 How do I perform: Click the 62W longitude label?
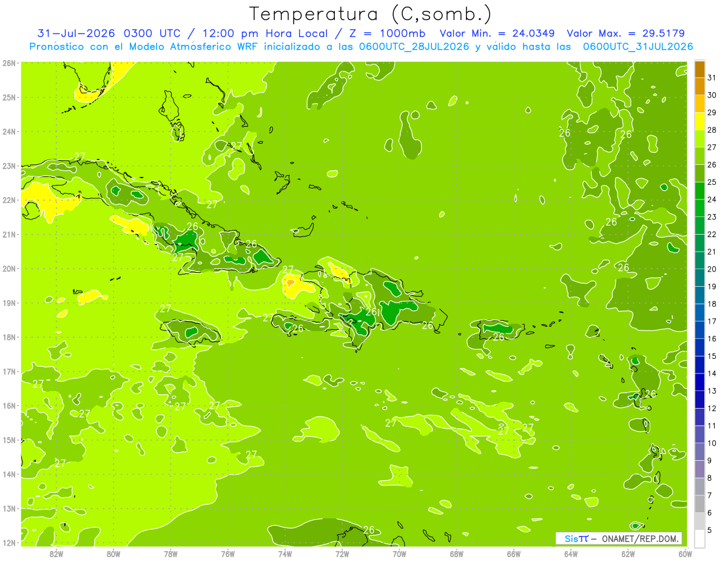point(628,553)
